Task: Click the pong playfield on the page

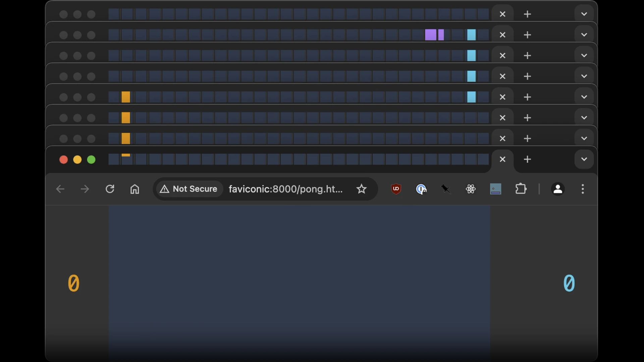Action: point(299,284)
